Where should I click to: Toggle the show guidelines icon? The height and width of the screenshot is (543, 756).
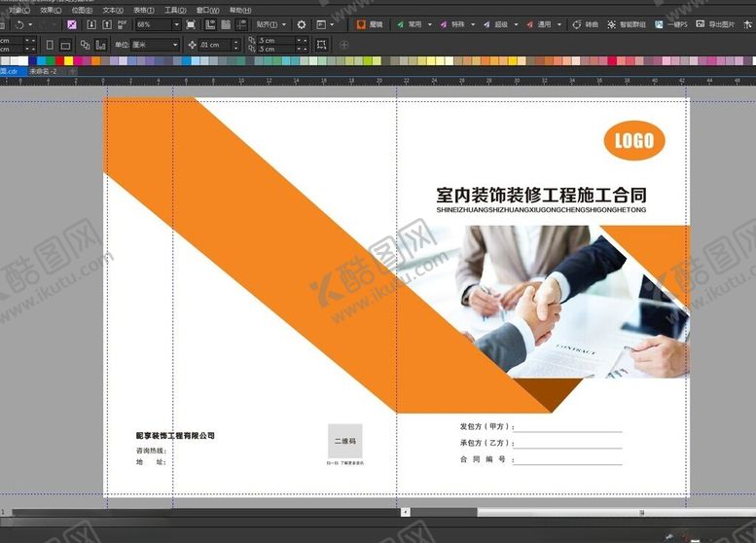point(241,24)
